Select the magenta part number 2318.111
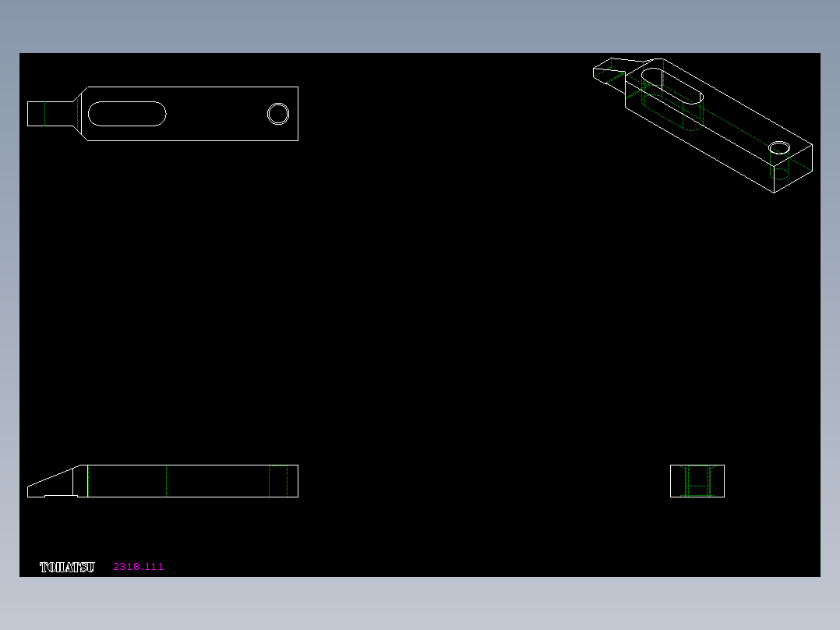Screen dimensions: 840x630 pos(138,567)
